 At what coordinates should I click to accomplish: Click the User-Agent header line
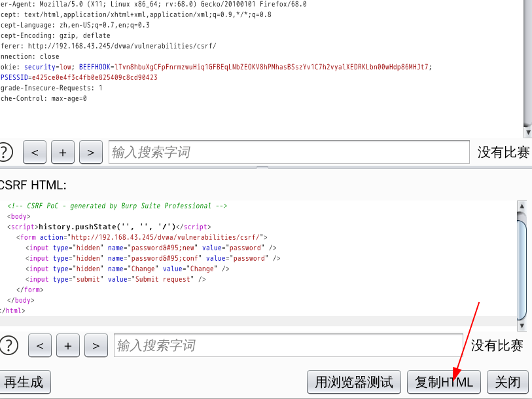153,4
